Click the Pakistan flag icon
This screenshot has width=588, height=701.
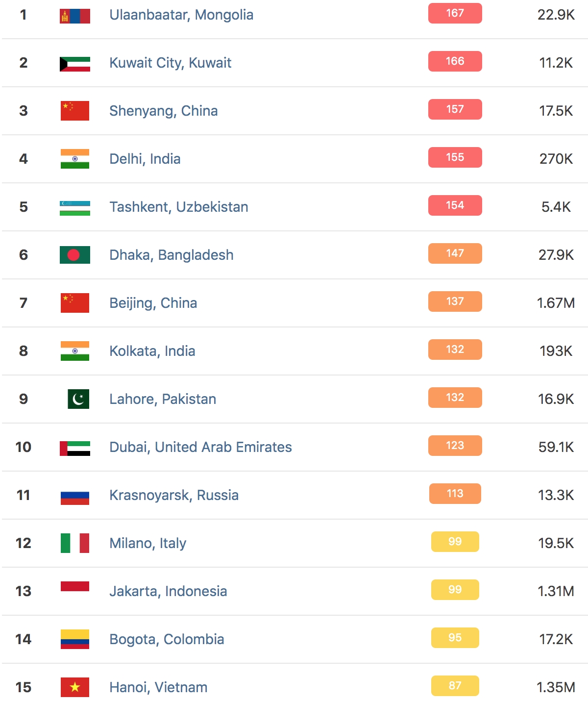point(78,399)
